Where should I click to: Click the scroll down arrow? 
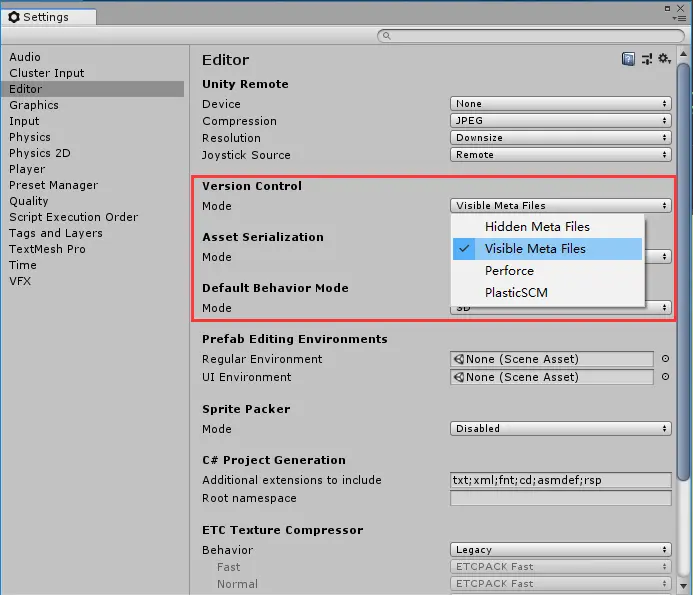(x=683, y=586)
